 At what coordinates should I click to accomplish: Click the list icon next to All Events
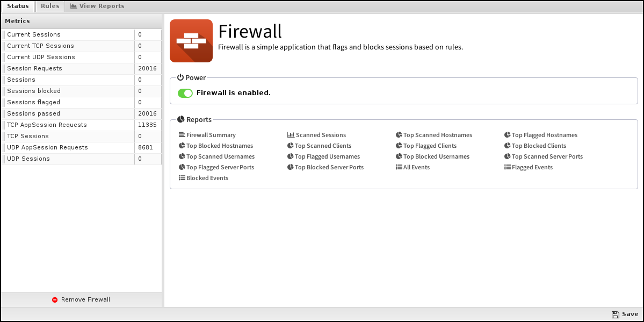(398, 167)
